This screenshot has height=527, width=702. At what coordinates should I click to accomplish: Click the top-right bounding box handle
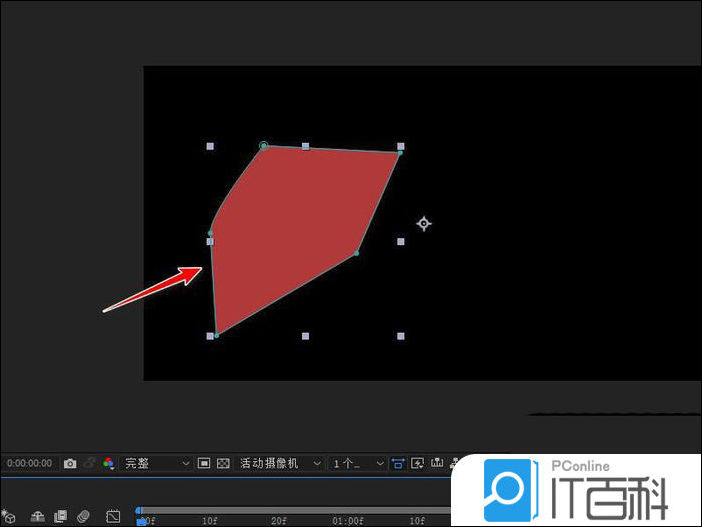click(401, 146)
